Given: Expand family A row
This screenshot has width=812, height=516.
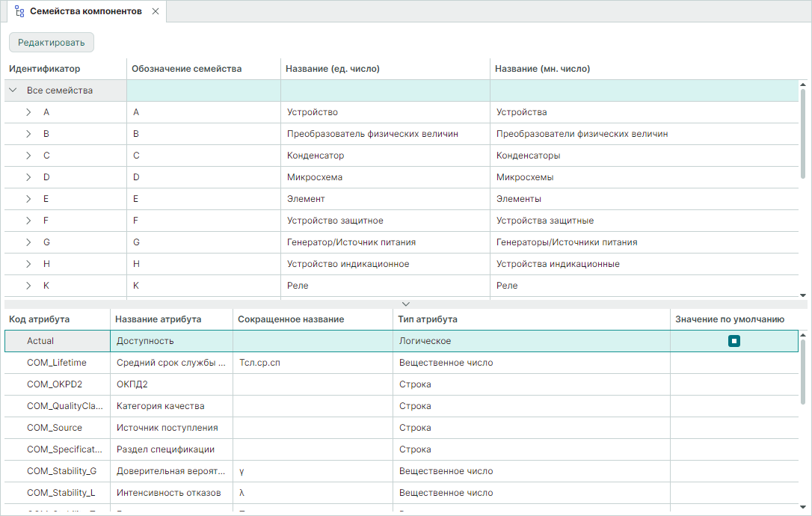Looking at the screenshot, I should click(x=28, y=112).
